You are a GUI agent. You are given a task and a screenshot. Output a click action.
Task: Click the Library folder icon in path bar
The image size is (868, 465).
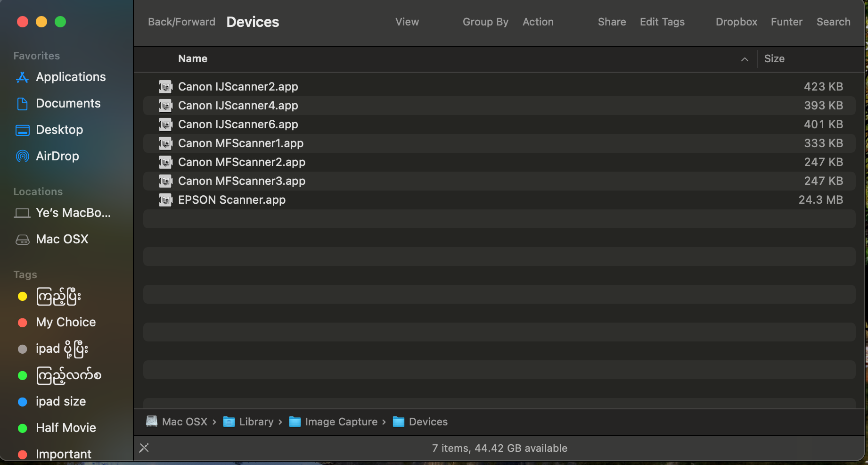229,422
